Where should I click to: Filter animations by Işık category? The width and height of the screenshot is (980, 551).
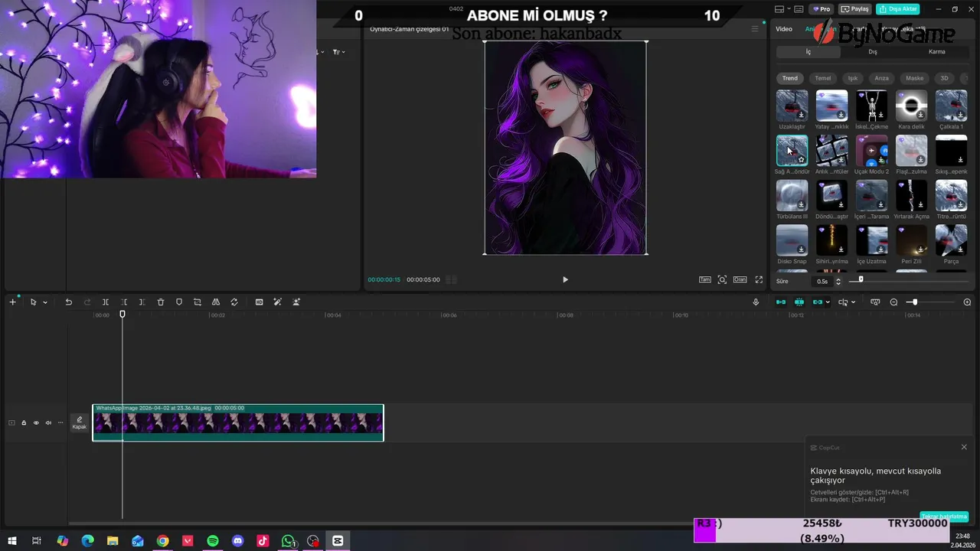pyautogui.click(x=853, y=78)
